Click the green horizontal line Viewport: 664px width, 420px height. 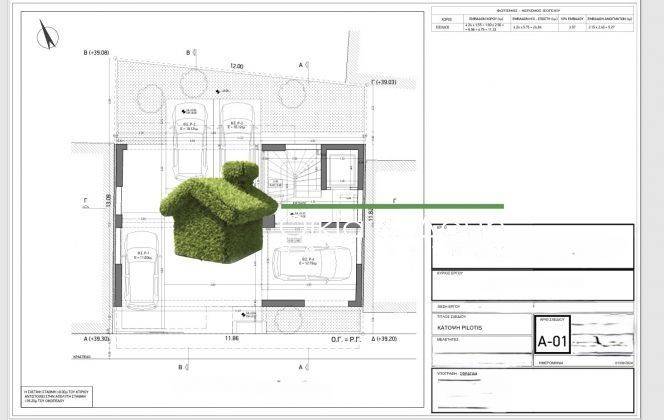tap(400, 207)
